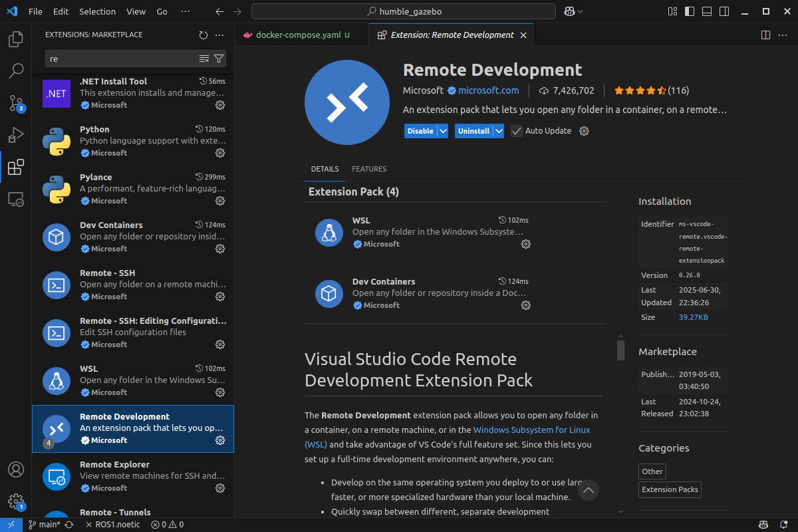This screenshot has height=532, width=798.
Task: Click the microsoft.com publisher link
Action: point(488,90)
